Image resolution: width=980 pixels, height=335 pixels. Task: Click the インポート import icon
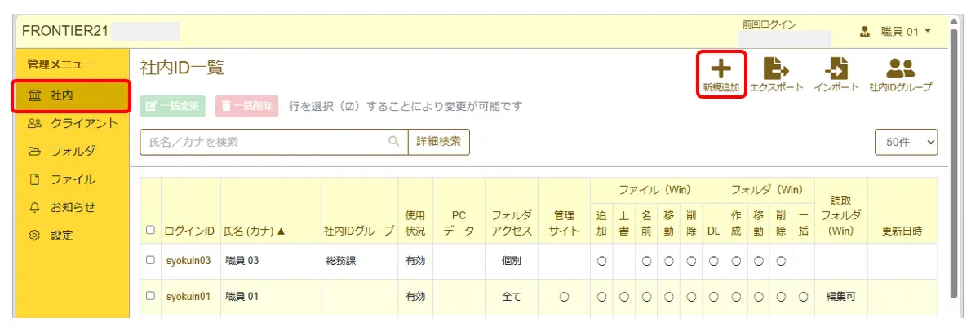point(836,69)
